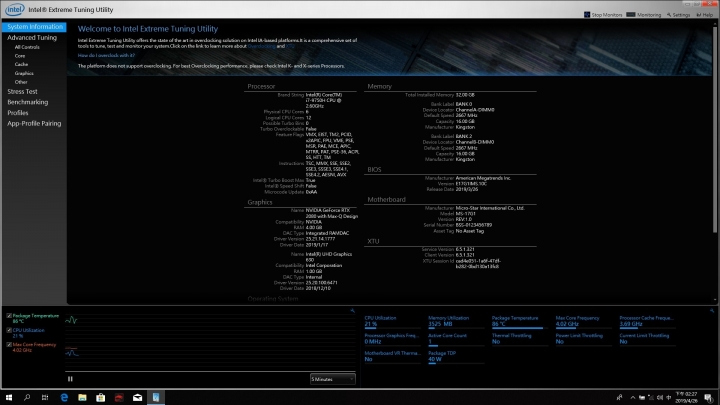Click the Package TDP 40 W monitor tile
The height and width of the screenshot is (405, 720).
(x=456, y=357)
